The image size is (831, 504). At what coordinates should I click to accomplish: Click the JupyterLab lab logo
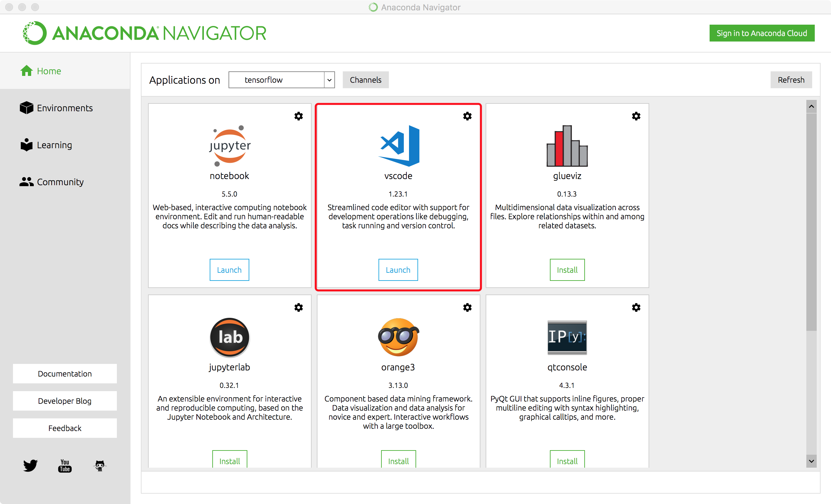230,337
